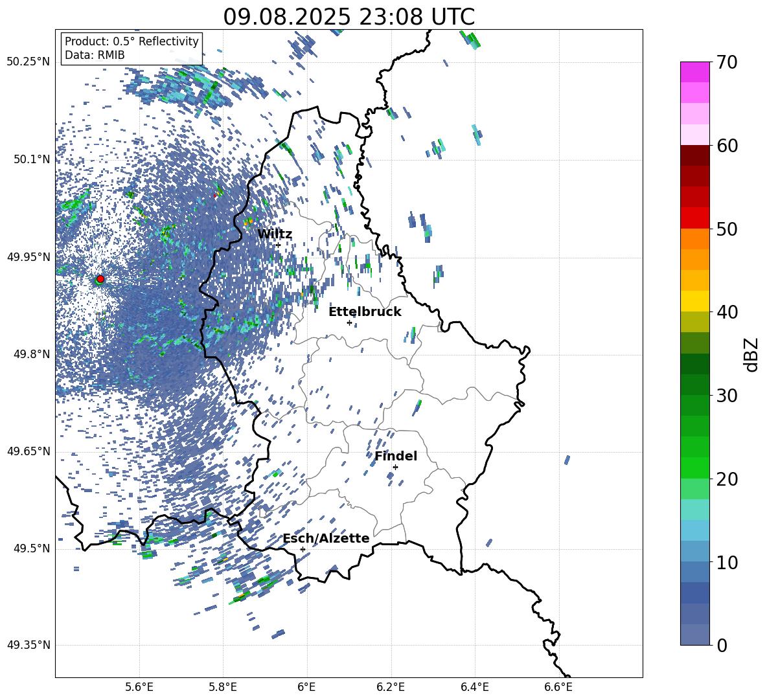Click the Findel station label
Viewport: 767px width, 700px height.
(396, 456)
